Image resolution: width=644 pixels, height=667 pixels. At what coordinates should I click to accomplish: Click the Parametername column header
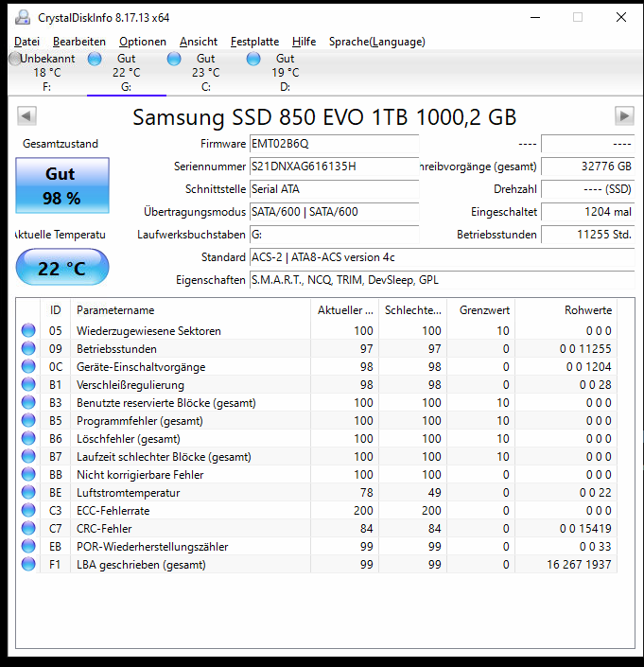pos(190,310)
